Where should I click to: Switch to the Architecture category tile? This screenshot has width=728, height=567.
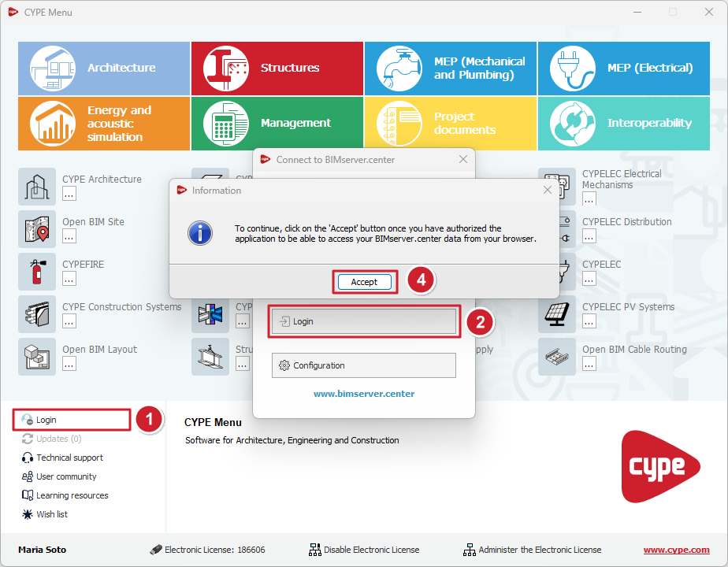click(x=104, y=69)
